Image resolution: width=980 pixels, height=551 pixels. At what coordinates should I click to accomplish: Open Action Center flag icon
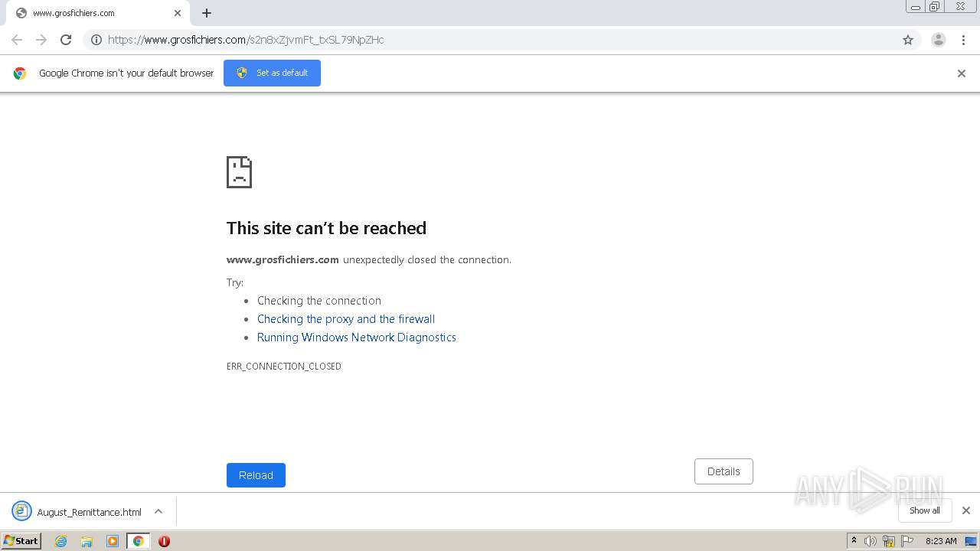click(907, 541)
